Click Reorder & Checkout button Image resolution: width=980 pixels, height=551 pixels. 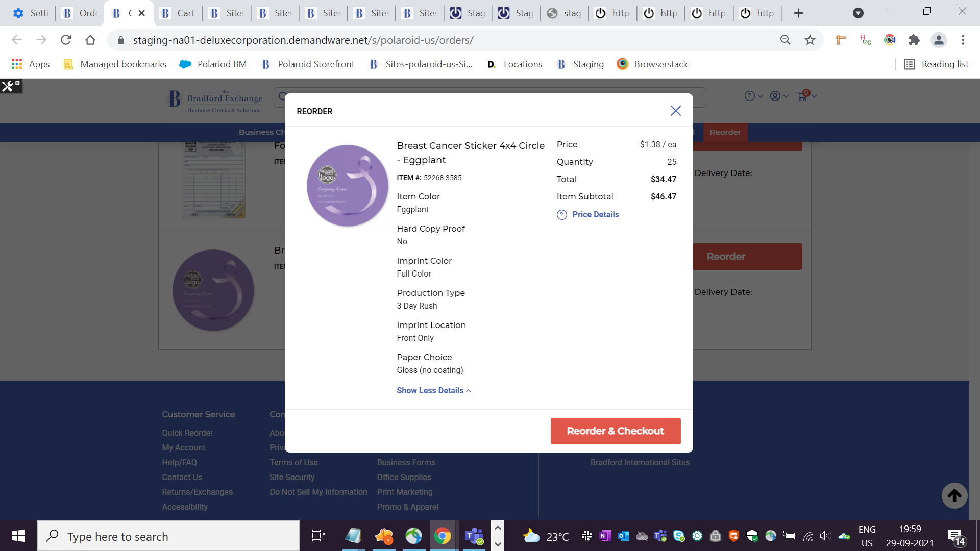click(x=615, y=431)
